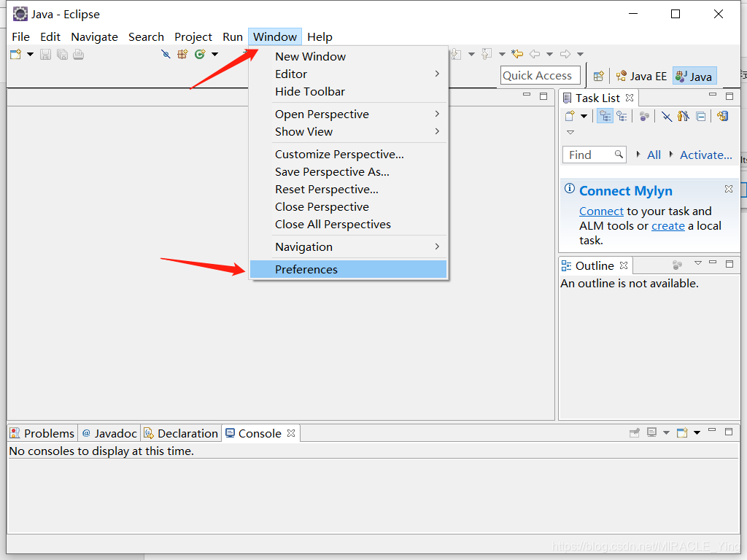
Task: Click the Display Selected Console icon
Action: pos(651,432)
